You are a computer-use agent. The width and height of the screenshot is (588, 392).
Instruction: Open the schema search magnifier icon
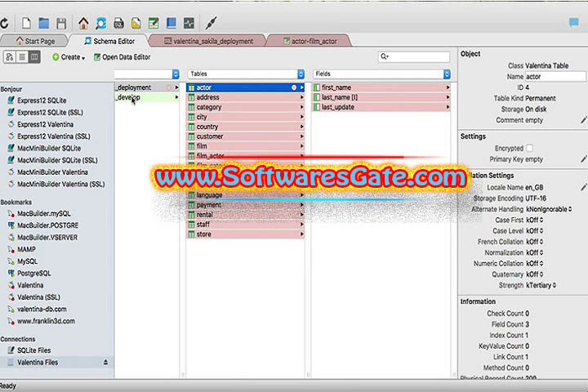(x=101, y=23)
